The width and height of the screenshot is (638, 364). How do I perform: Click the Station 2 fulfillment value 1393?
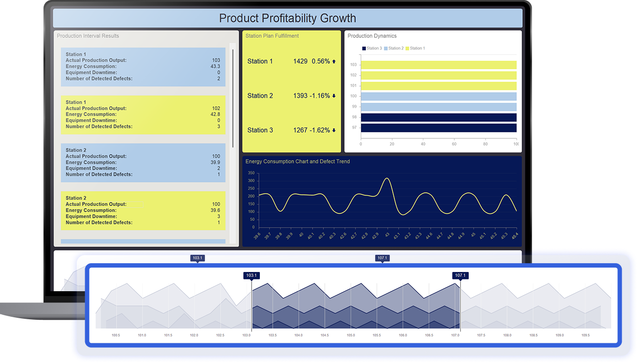coord(300,95)
